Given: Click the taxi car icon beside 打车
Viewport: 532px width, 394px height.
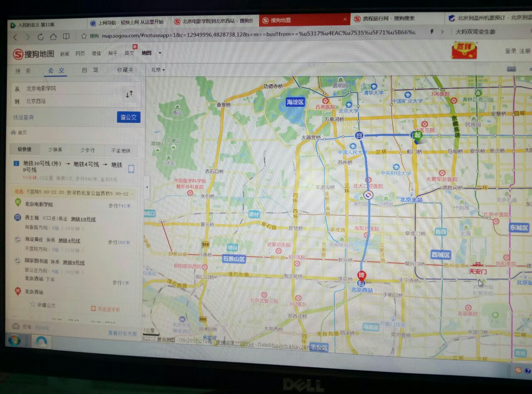Looking at the screenshot, I should click(x=16, y=326).
